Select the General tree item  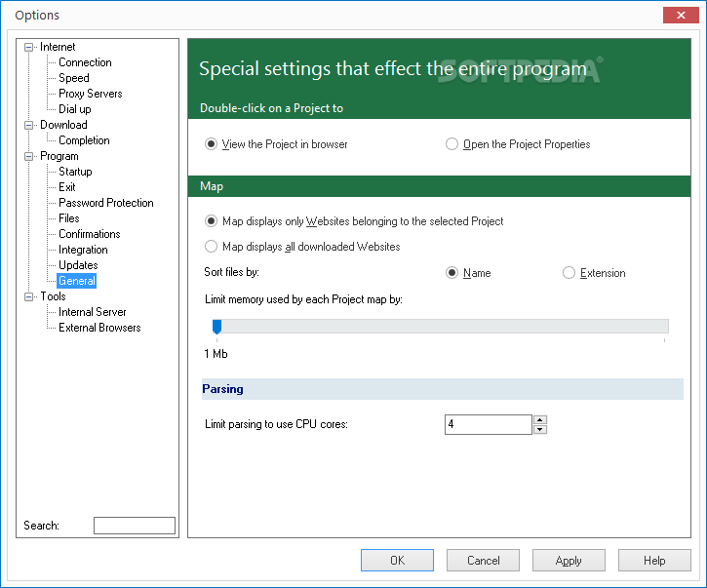pos(77,281)
